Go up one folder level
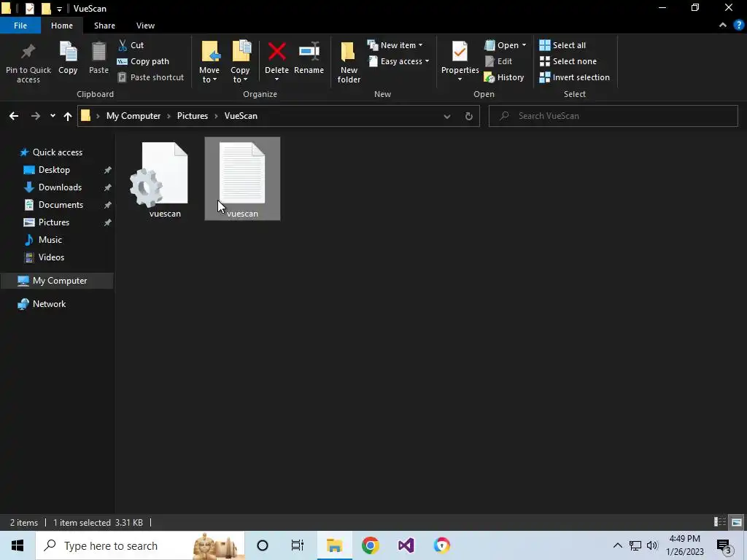This screenshot has width=747, height=560. [68, 116]
